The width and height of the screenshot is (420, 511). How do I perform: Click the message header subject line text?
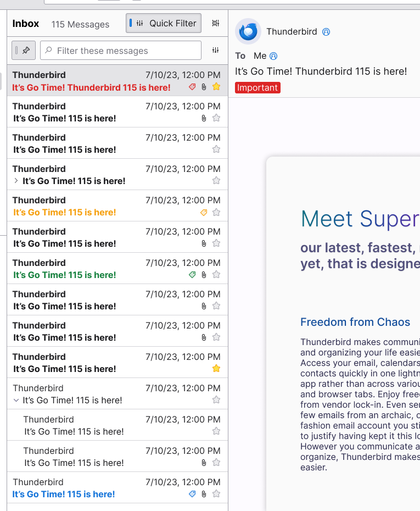click(x=321, y=71)
